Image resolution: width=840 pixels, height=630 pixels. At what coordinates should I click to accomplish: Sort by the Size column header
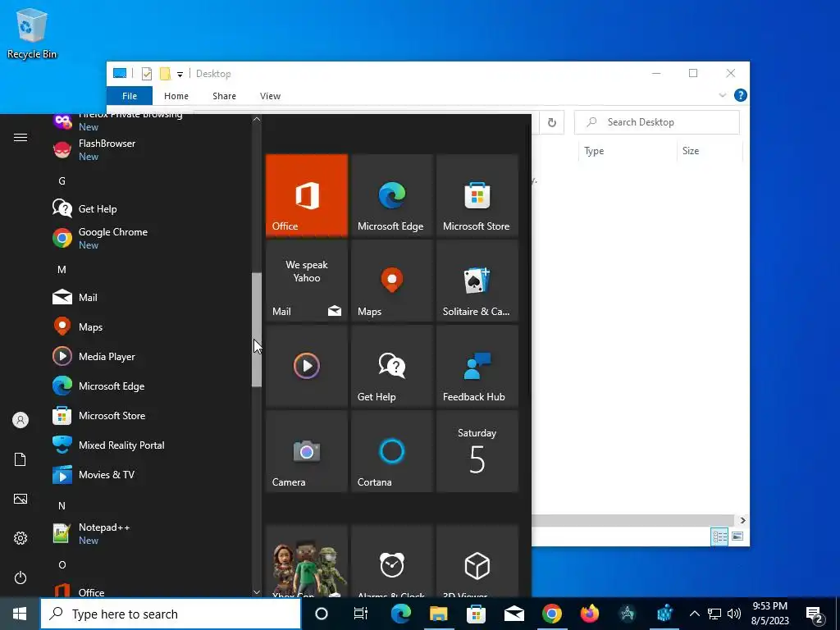(x=710, y=151)
